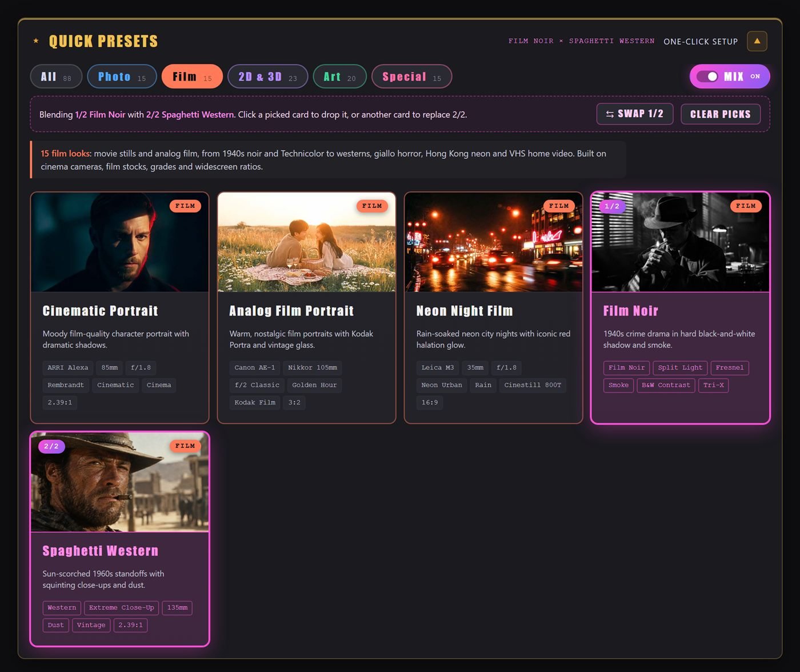Screen dimensions: 800x672
Task: Click the ARRI Alexa tag
Action: tap(68, 368)
